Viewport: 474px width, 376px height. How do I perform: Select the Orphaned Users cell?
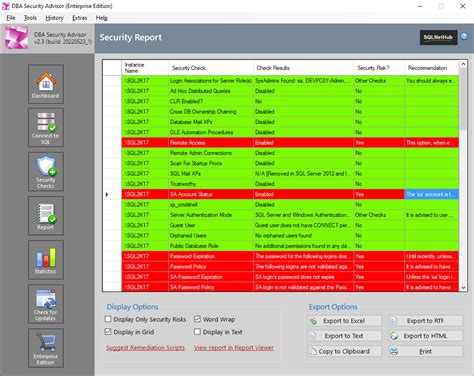point(211,236)
